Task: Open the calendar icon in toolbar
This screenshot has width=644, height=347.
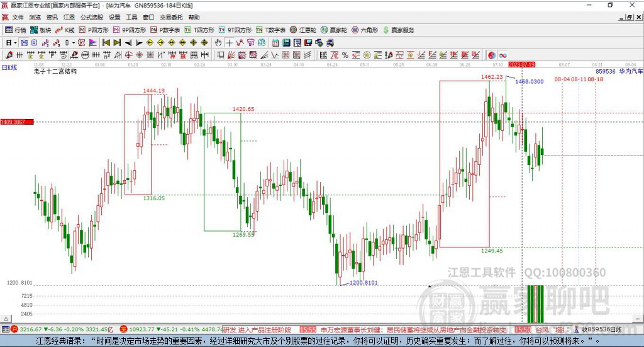Action: point(275,43)
